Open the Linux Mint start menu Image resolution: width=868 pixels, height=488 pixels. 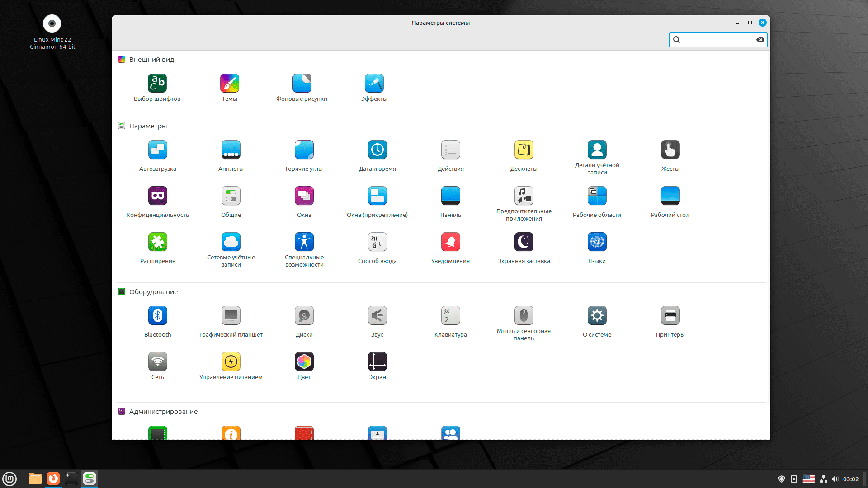[x=9, y=479]
